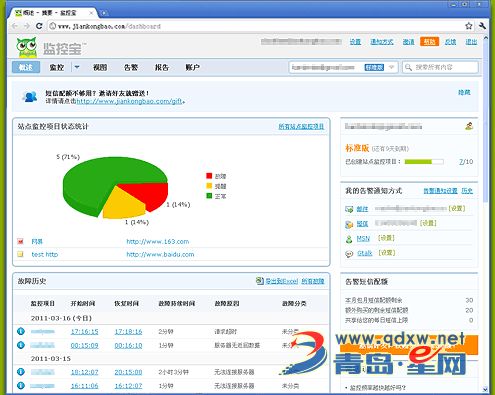Viewport: 495px width, 395px height.
Task: Click the user profile edit icon
Action: [x=469, y=126]
